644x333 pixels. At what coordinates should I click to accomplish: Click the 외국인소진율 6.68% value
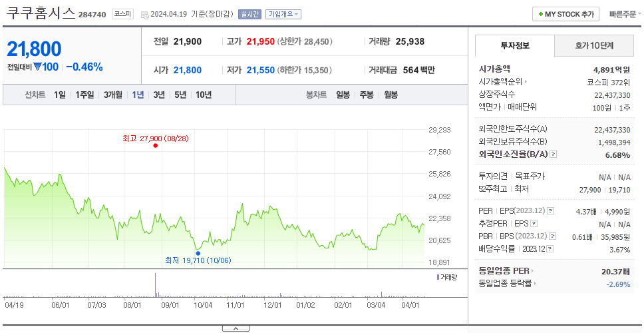pos(617,155)
